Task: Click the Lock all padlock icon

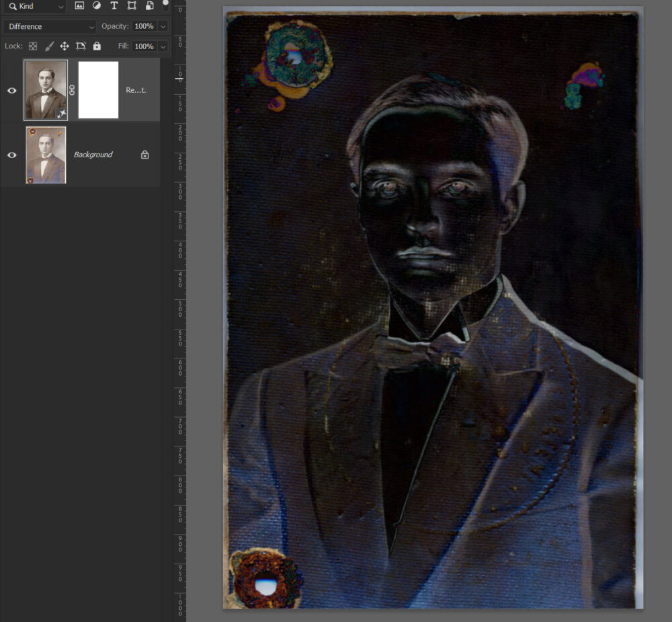Action: click(x=97, y=46)
